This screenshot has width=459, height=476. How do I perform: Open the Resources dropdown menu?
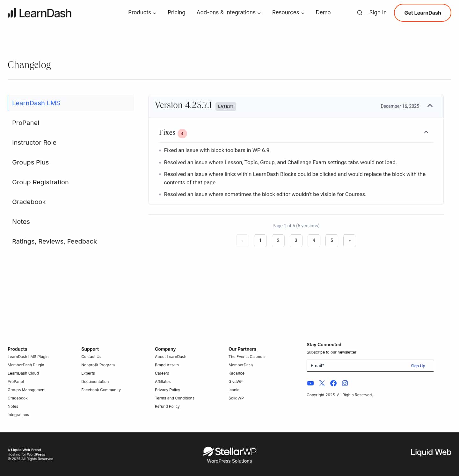288,12
